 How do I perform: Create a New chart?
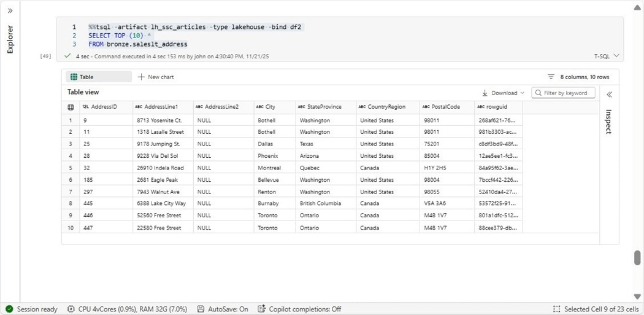point(156,77)
